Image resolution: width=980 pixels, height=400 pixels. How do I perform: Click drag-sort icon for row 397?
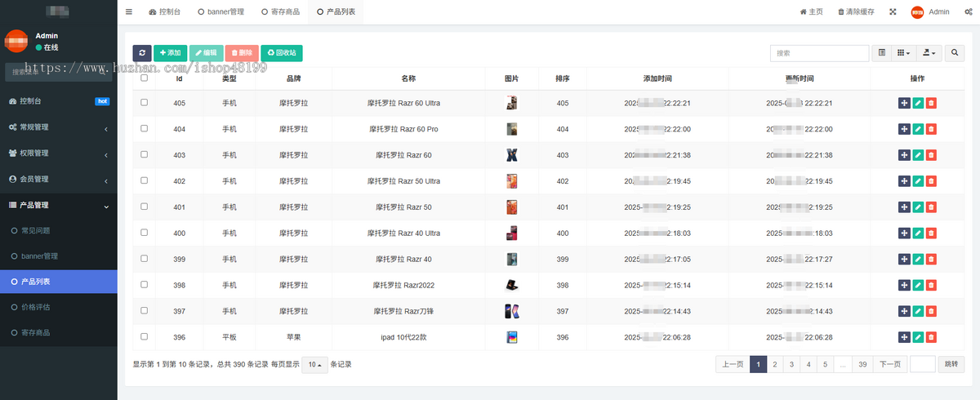click(904, 312)
